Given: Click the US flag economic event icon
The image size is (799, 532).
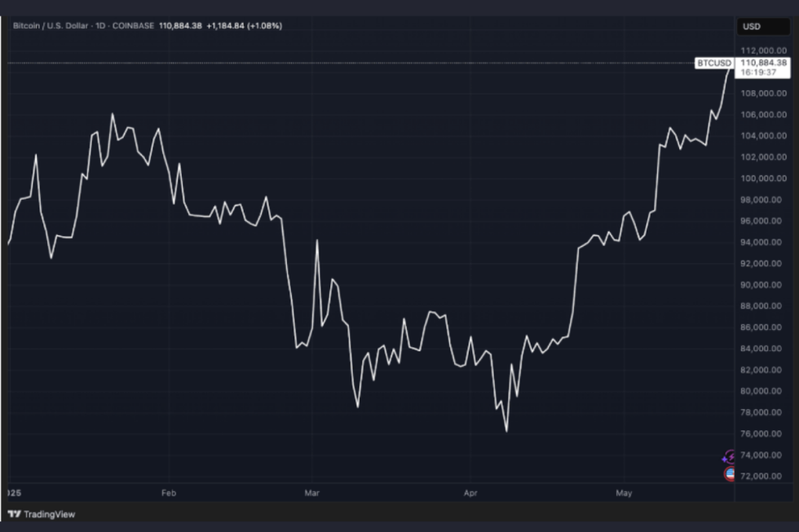Looking at the screenshot, I should (x=730, y=474).
